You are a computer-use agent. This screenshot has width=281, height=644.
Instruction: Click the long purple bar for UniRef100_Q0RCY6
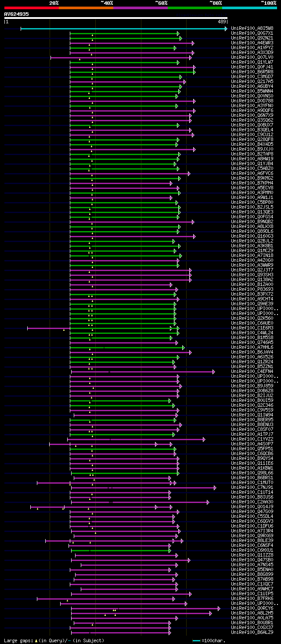pos(146,608)
